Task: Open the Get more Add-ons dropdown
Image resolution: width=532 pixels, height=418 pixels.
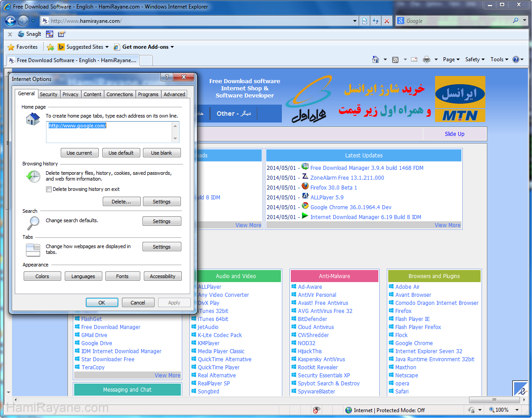Action: (x=172, y=47)
